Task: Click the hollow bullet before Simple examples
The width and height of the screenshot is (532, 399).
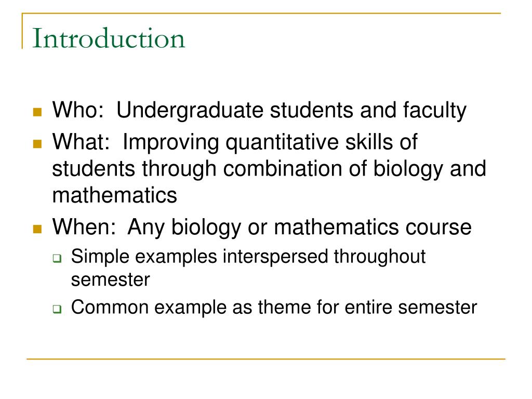Action: tap(57, 259)
